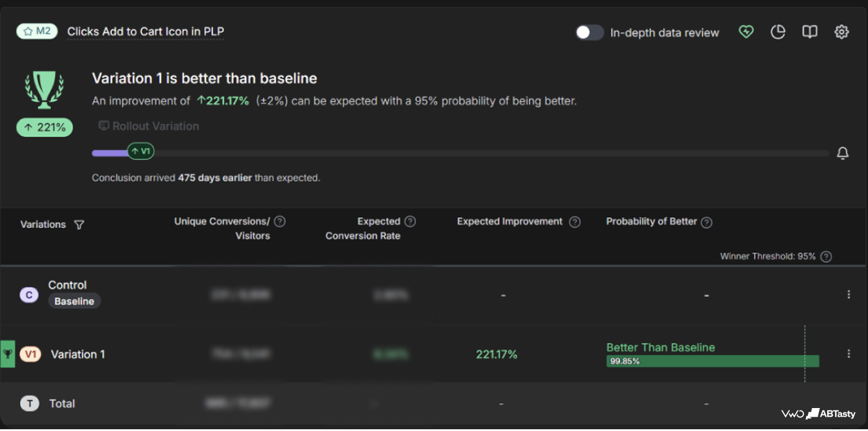The height and width of the screenshot is (431, 868).
Task: Click the Expected Improvement column header
Action: [x=510, y=221]
